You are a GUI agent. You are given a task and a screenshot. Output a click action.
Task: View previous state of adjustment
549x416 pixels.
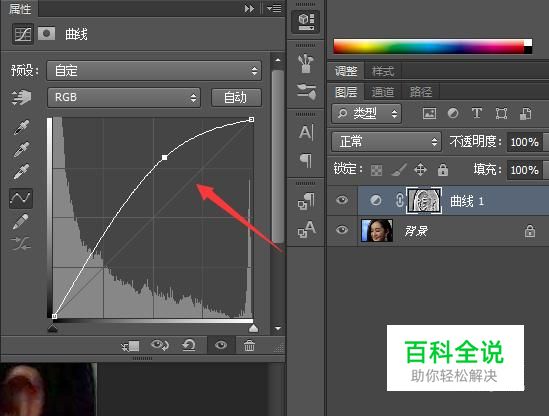pyautogui.click(x=160, y=345)
